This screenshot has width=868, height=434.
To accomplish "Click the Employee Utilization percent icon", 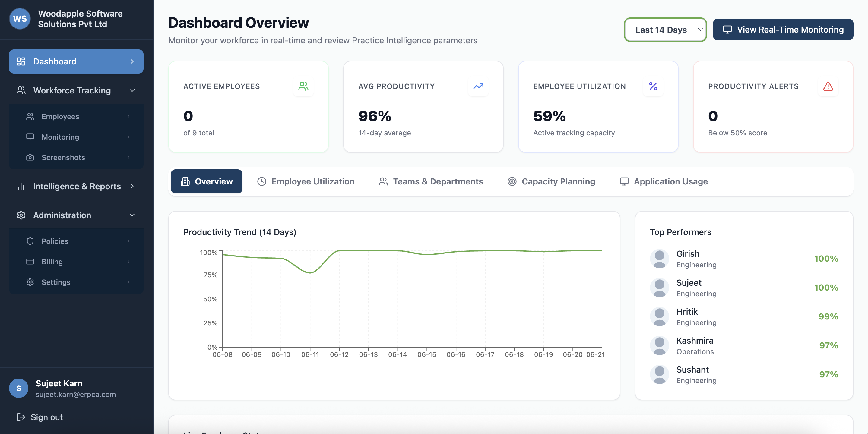I will [x=653, y=86].
